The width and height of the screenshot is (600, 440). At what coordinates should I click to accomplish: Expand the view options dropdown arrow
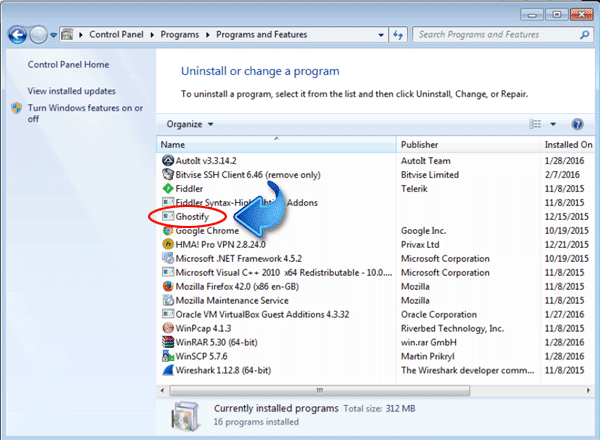(x=553, y=124)
